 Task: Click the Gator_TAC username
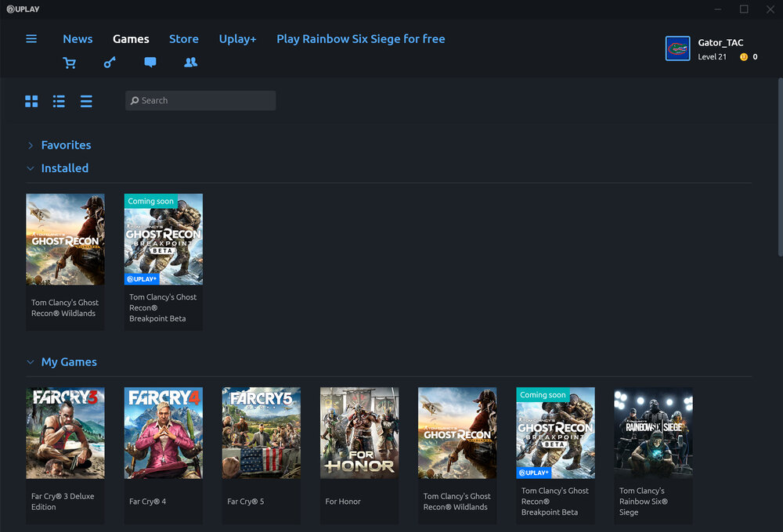click(720, 42)
